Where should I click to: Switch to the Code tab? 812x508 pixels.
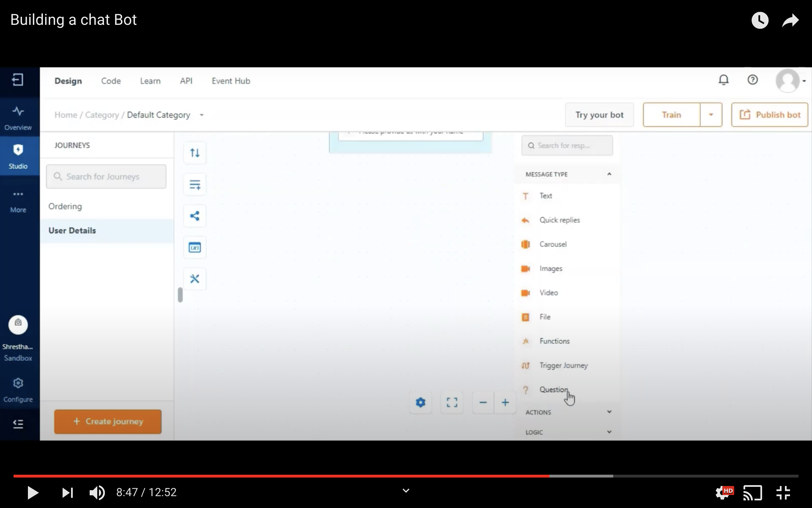(x=111, y=81)
